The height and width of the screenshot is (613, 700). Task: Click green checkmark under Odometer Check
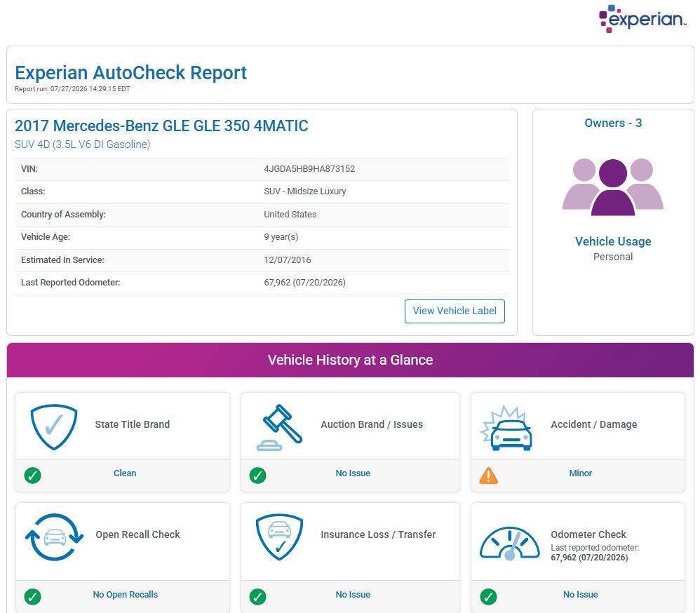tap(488, 596)
